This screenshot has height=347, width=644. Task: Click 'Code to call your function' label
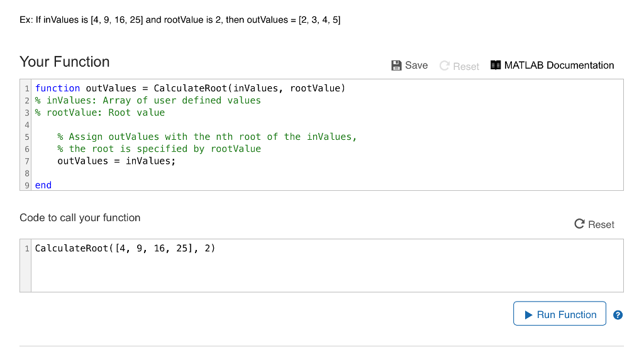pos(80,217)
